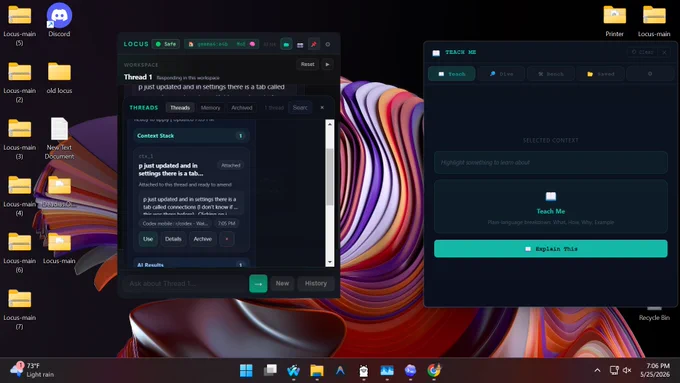This screenshot has width=680, height=383.
Task: Switch to the Memory tab
Action: pyautogui.click(x=210, y=108)
